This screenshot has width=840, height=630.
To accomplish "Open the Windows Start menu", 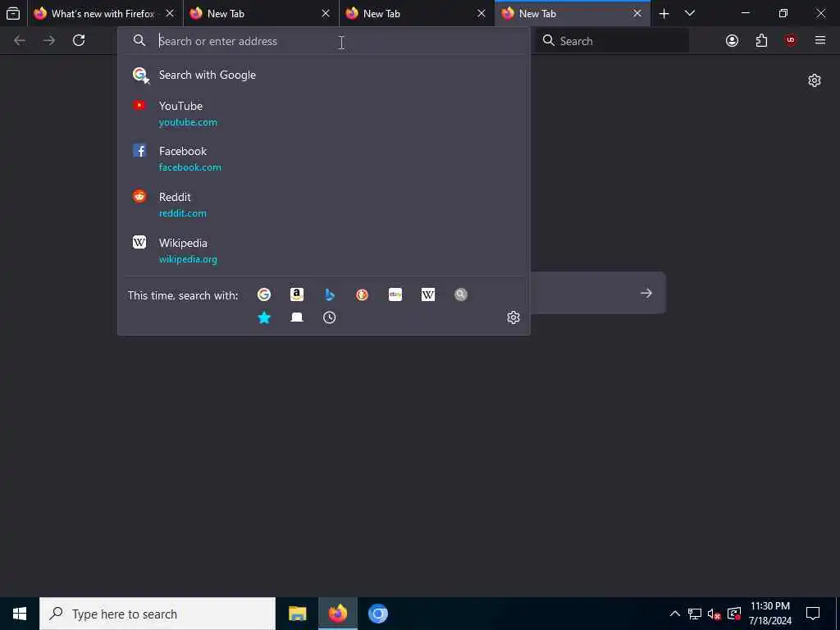I will [20, 614].
